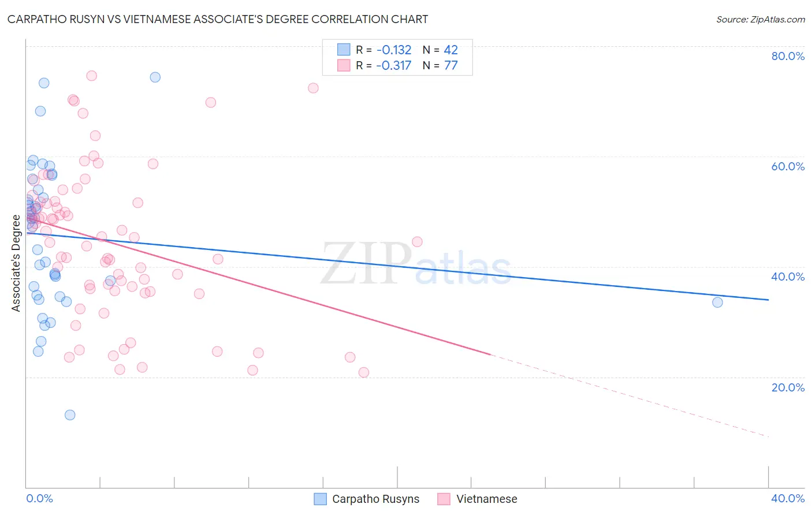812x515 pixels.
Task: Click the N = 42 value
Action: [440, 50]
